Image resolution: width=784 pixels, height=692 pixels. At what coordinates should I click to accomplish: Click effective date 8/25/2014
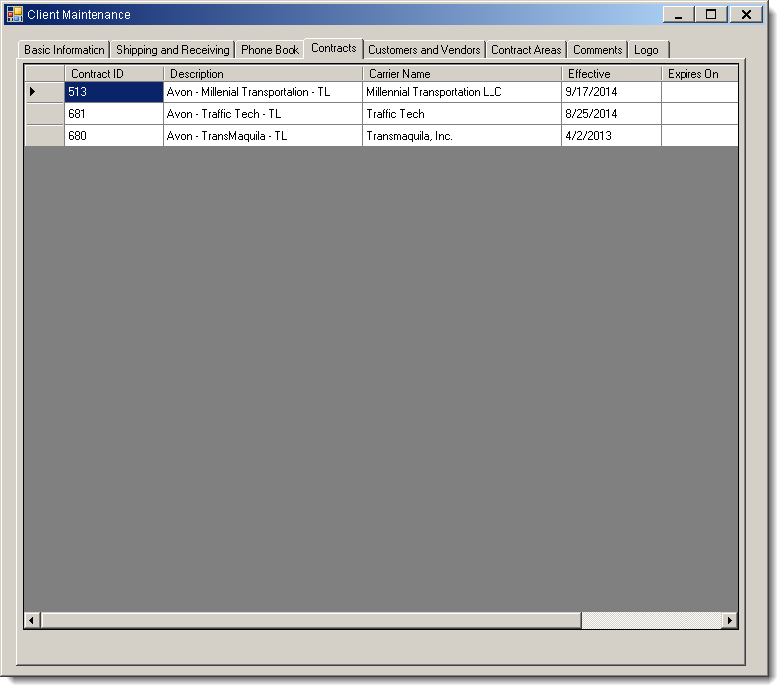pyautogui.click(x=612, y=114)
